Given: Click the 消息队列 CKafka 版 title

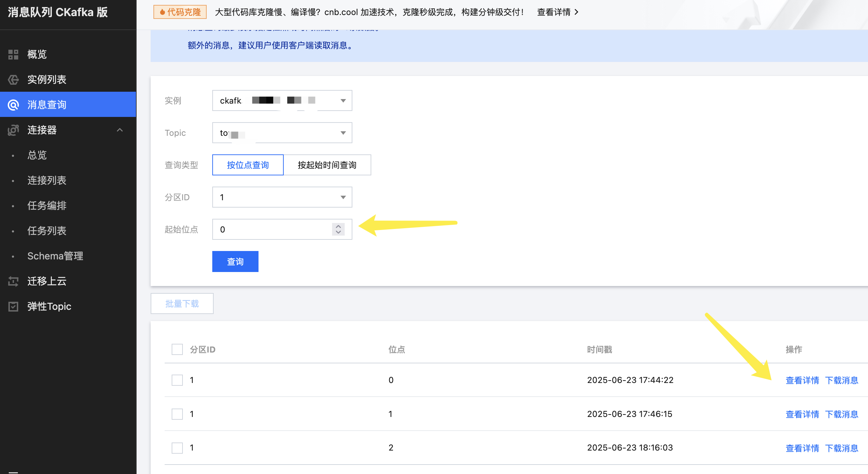Looking at the screenshot, I should (58, 12).
